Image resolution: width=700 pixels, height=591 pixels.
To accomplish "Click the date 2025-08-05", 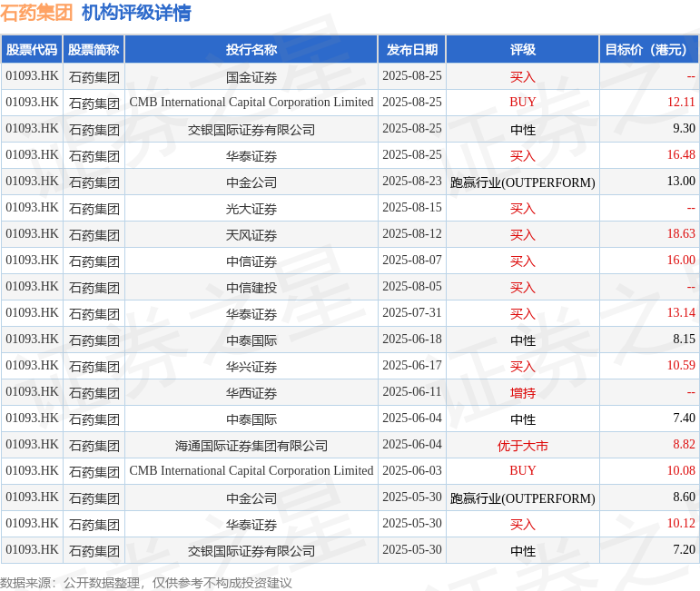I will point(412,287).
